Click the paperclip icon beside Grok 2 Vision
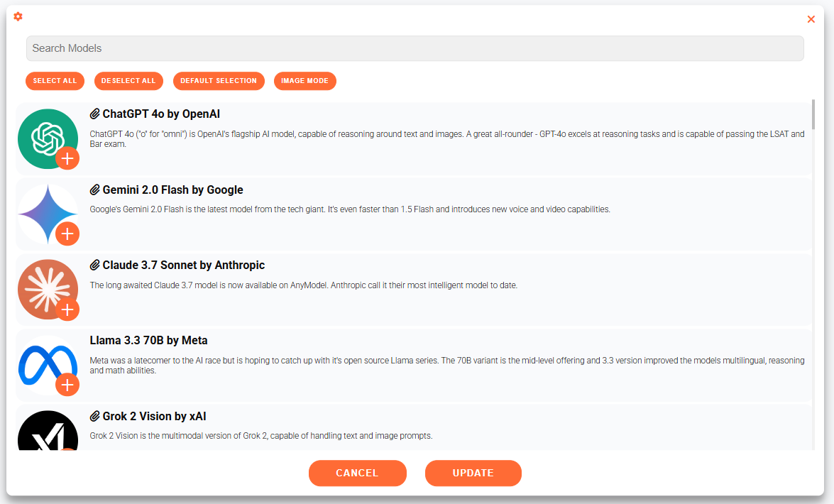The height and width of the screenshot is (504, 834). (x=94, y=416)
